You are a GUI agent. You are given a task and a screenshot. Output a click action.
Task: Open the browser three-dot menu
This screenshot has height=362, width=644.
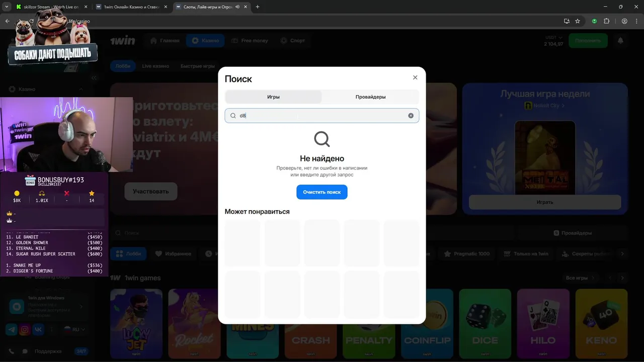(x=636, y=21)
